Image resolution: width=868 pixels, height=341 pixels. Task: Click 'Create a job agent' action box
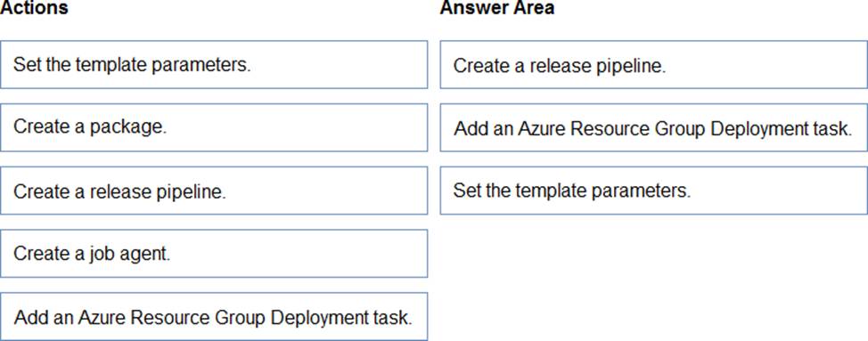tap(214, 254)
